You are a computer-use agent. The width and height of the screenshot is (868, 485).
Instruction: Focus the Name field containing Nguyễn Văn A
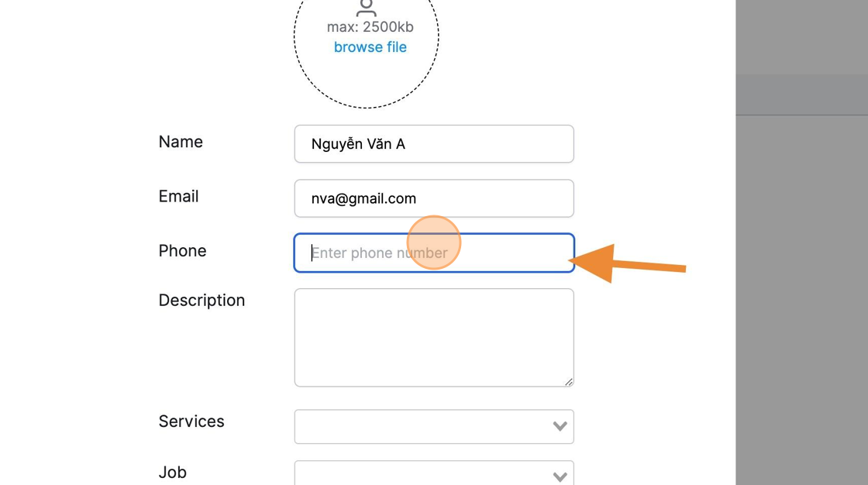(x=434, y=144)
